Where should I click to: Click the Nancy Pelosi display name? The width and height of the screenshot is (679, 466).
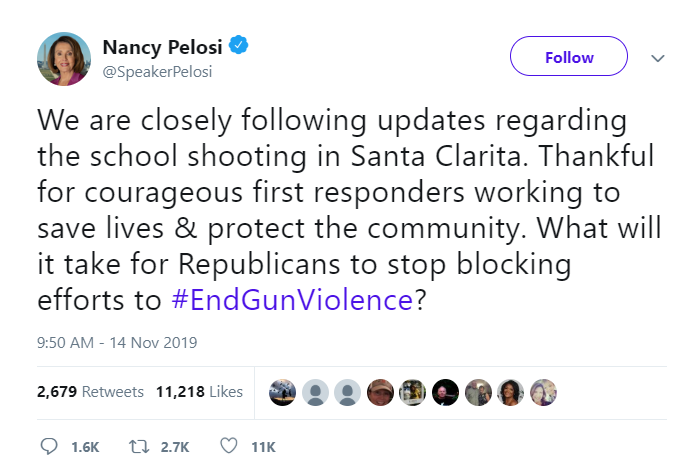point(162,46)
